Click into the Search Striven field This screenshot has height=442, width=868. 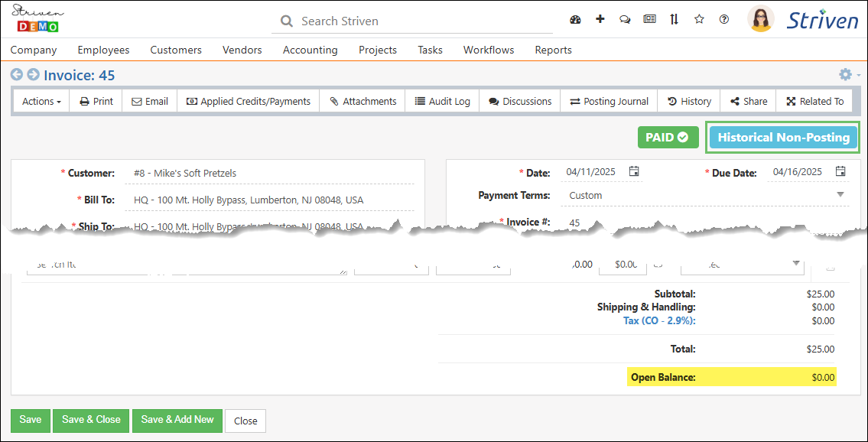pyautogui.click(x=412, y=21)
